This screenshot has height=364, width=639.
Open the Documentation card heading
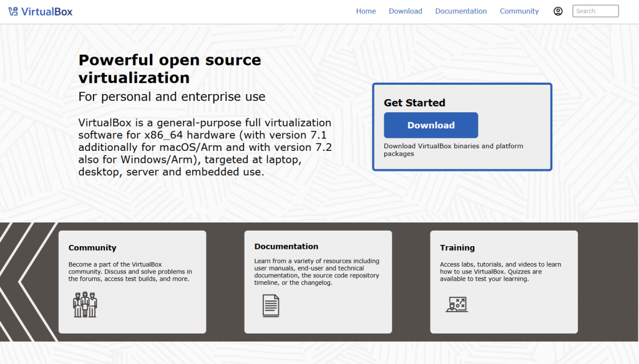(x=286, y=246)
